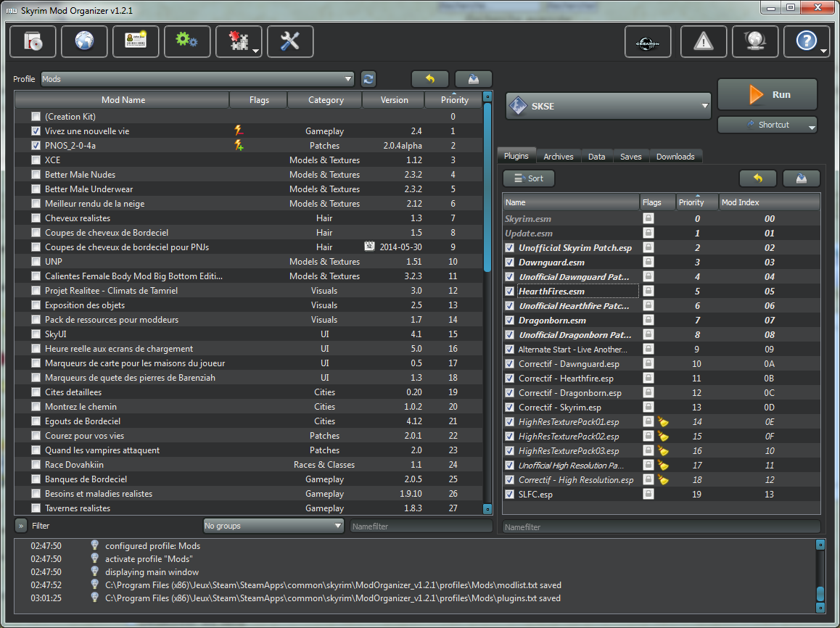The height and width of the screenshot is (628, 840).
Task: Click the mod list scroll-down arrow
Action: point(487,508)
